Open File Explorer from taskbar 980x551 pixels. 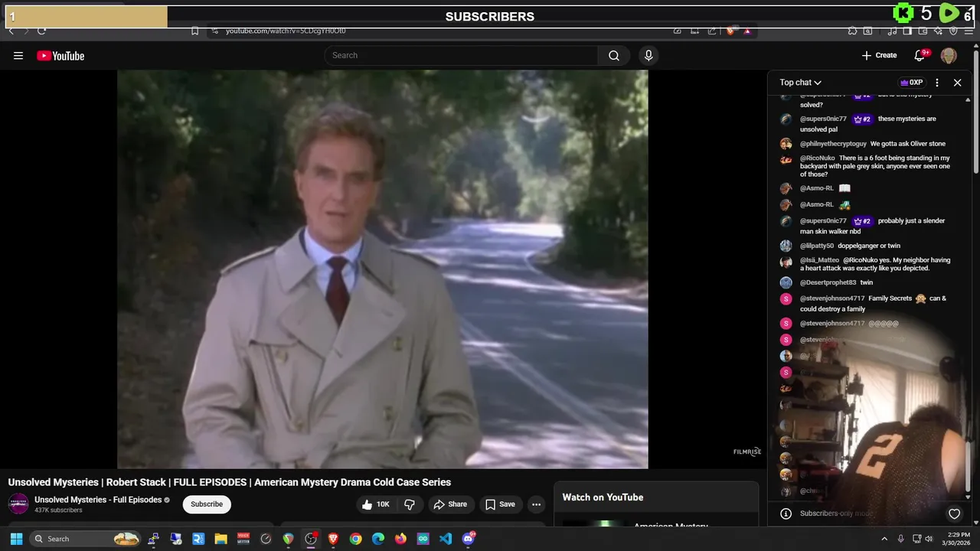point(220,539)
